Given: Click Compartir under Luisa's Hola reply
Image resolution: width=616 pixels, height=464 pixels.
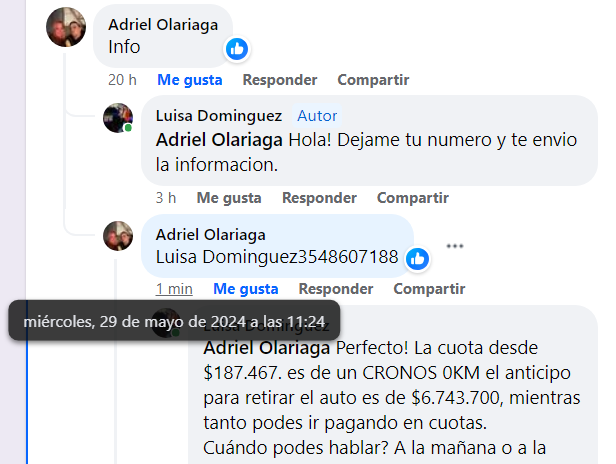Looking at the screenshot, I should [413, 198].
